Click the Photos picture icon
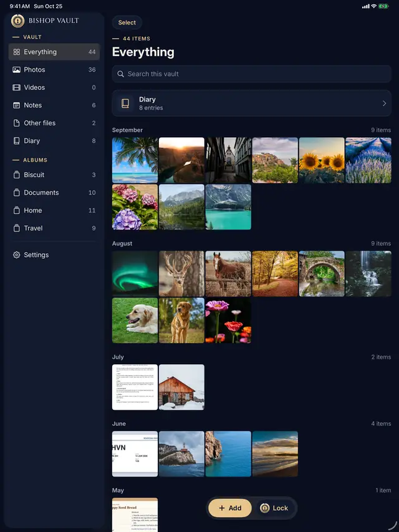The height and width of the screenshot is (532, 399). [16, 70]
